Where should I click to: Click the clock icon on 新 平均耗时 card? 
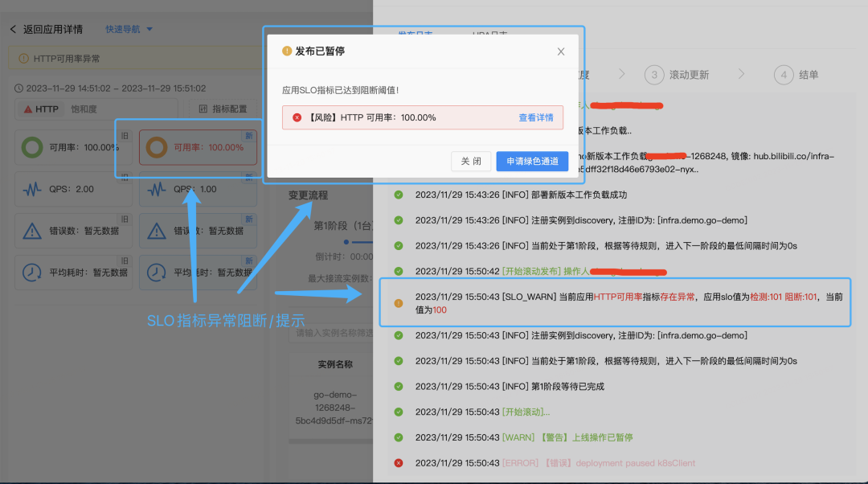[157, 272]
